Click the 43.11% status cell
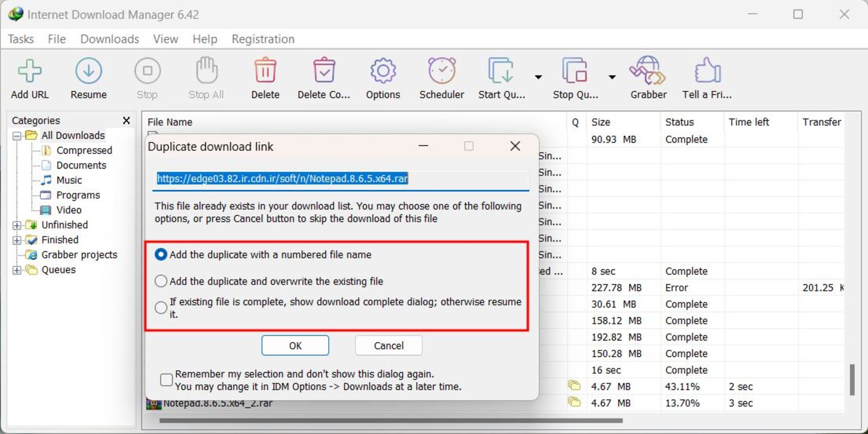 pyautogui.click(x=683, y=387)
